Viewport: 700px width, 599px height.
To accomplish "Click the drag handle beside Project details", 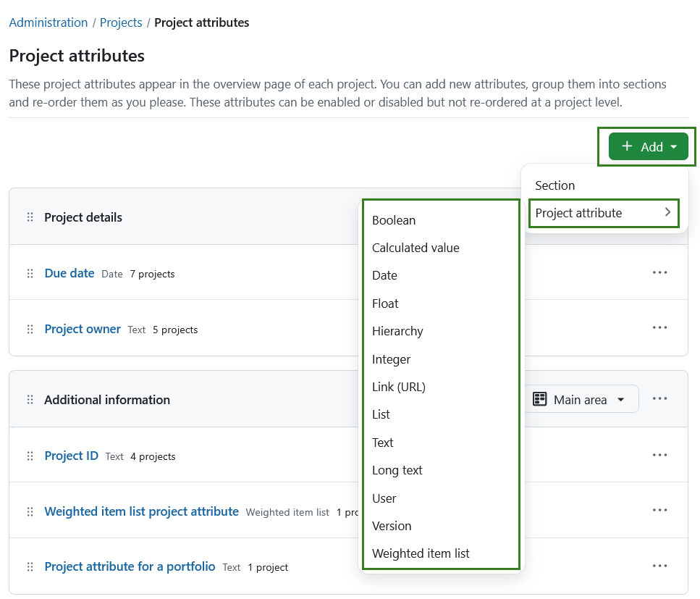I will coord(30,217).
